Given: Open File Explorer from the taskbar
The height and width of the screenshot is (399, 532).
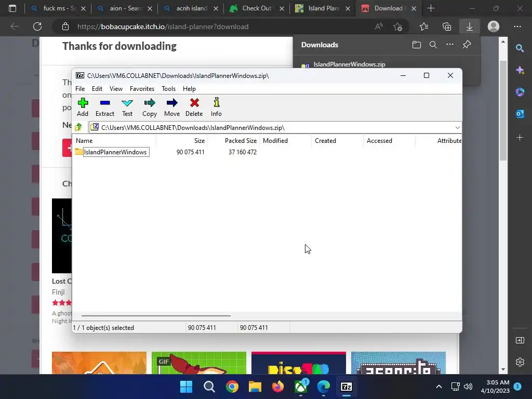Looking at the screenshot, I should point(255,387).
